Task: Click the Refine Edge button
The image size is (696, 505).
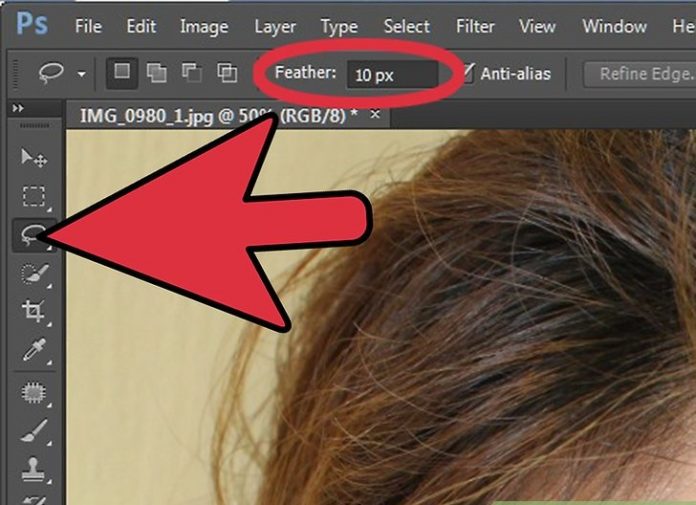Action: click(645, 73)
